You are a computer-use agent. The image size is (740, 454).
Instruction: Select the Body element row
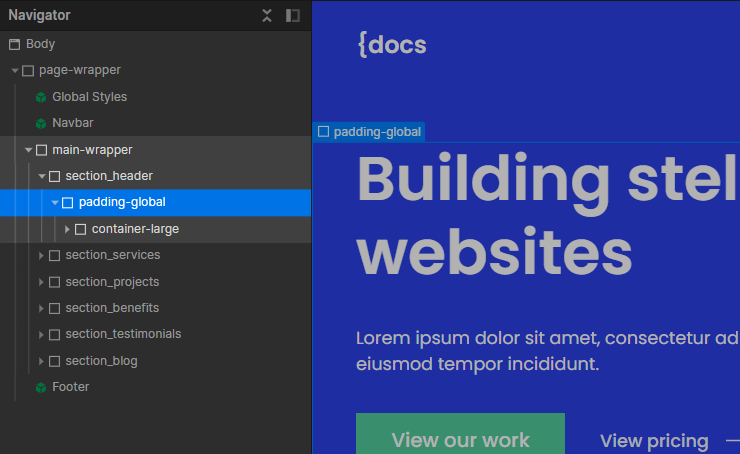[x=156, y=44]
